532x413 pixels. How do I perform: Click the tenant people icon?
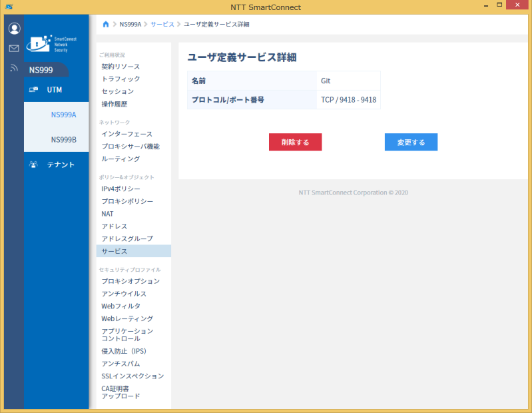pos(33,165)
